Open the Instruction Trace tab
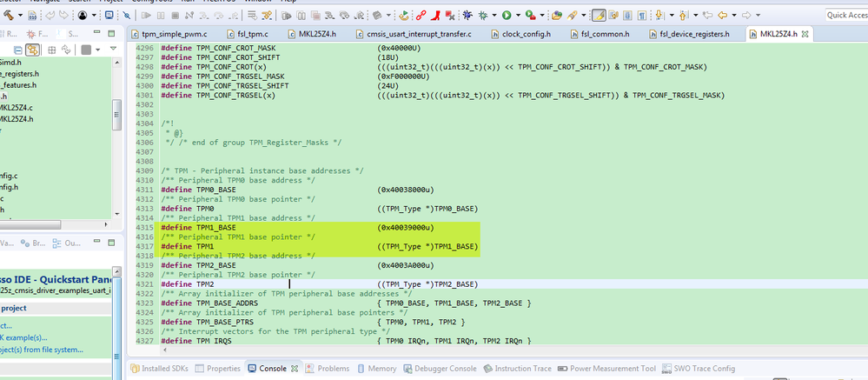This screenshot has width=868, height=380. [x=517, y=369]
